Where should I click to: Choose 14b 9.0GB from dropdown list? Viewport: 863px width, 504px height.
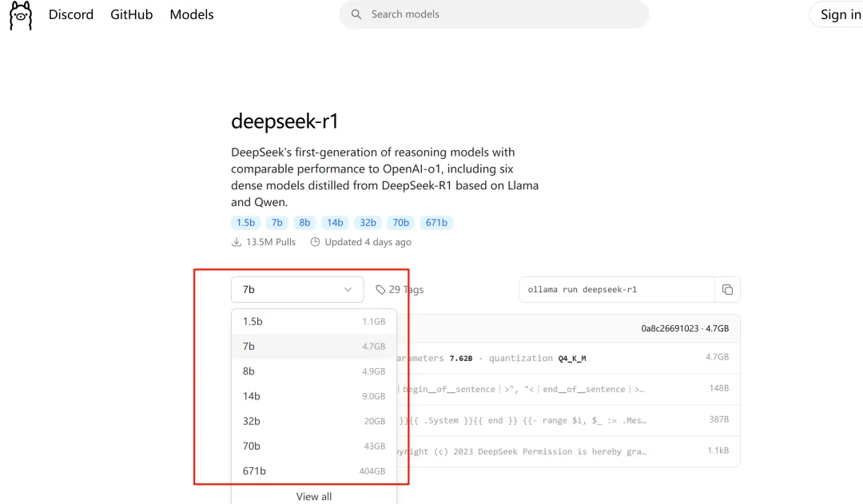click(x=314, y=396)
